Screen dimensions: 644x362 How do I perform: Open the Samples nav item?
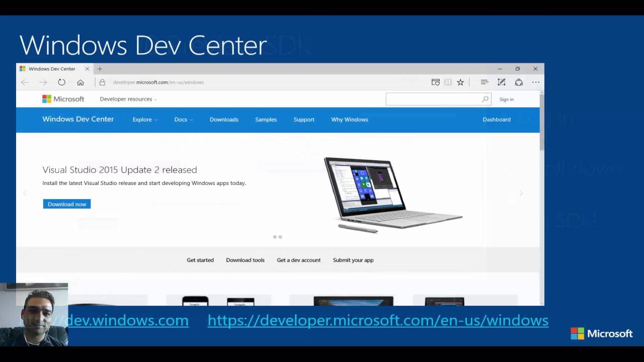point(266,120)
